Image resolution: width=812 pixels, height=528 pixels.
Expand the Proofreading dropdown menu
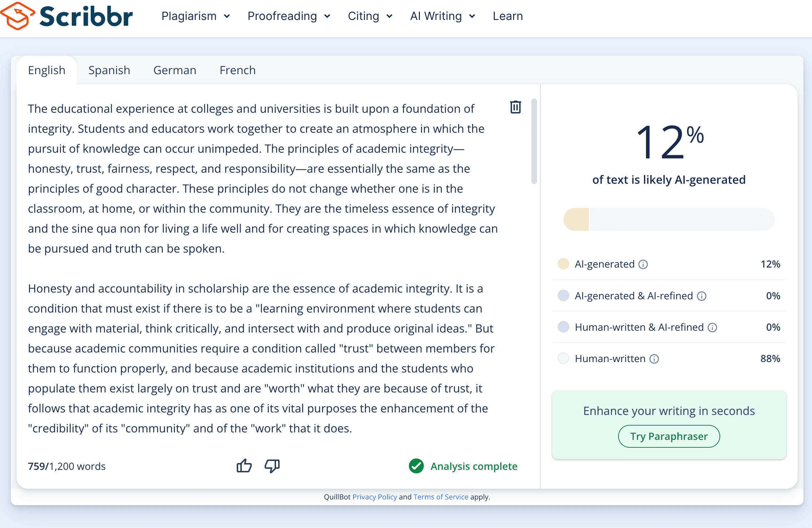[289, 16]
